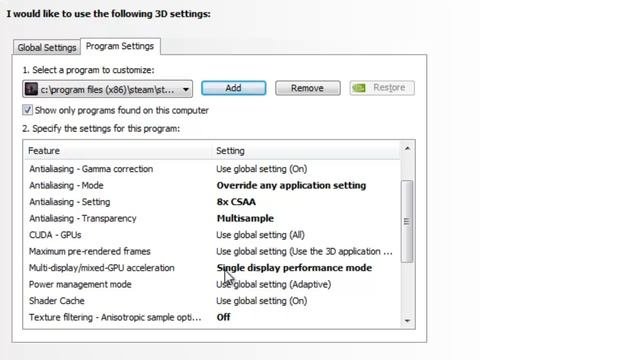The image size is (640, 360).
Task: Open Use global setting (Use the 3D application value
Action: [x=304, y=251]
